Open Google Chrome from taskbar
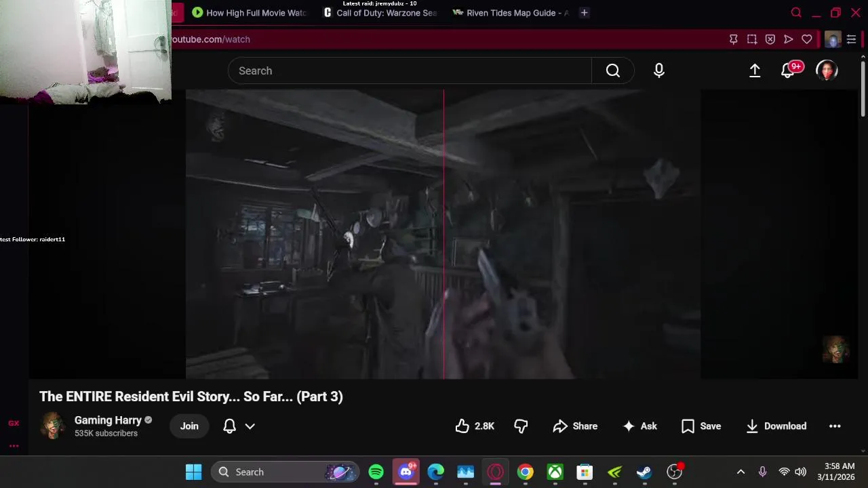The image size is (868, 488). pos(526,472)
